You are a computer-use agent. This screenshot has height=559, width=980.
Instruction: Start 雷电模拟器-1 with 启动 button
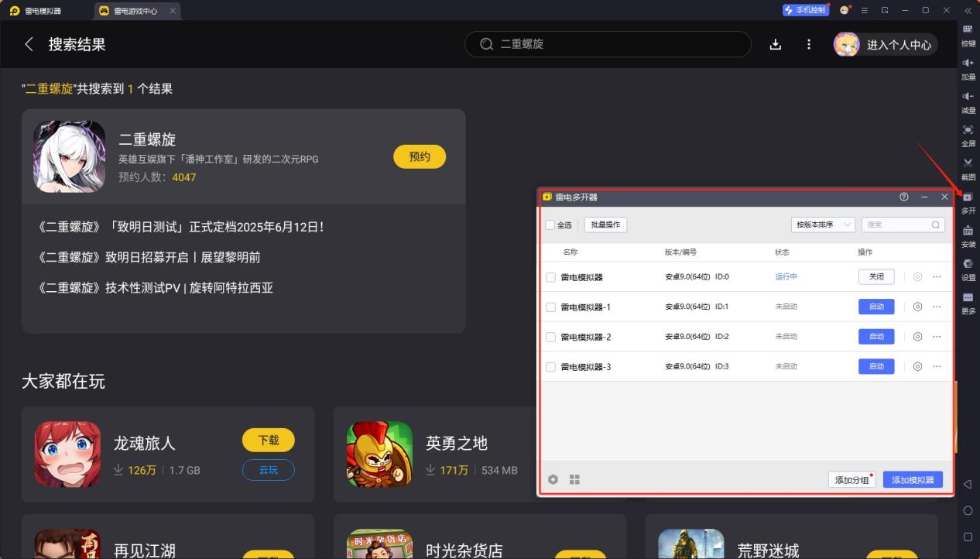coord(876,307)
